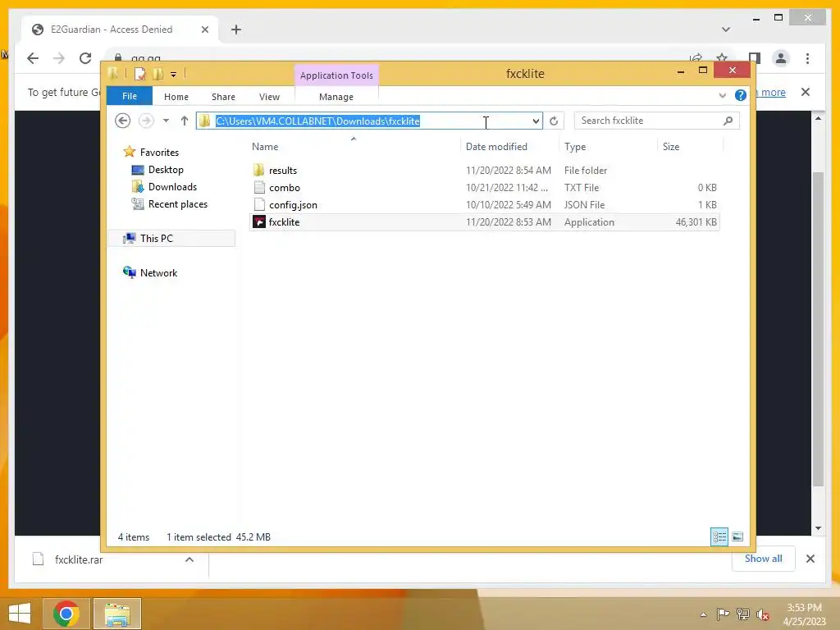Bookmark this page with the star icon
This screenshot has width=840, height=630.
pos(722,58)
